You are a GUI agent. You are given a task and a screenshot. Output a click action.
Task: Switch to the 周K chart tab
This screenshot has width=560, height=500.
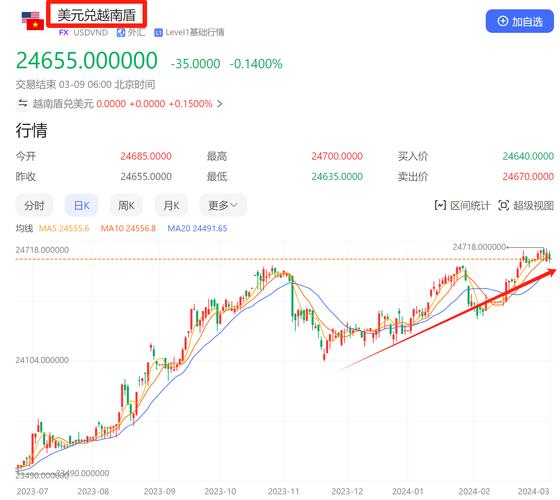pos(126,205)
